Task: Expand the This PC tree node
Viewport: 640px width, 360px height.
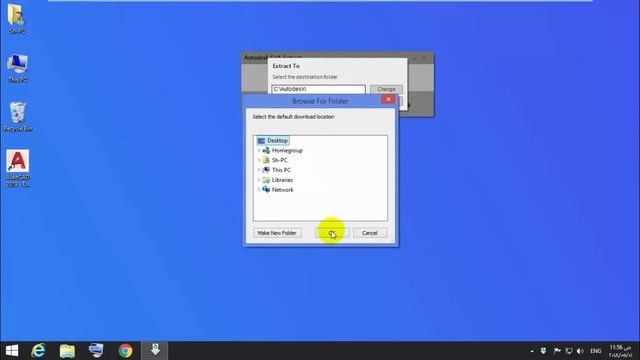Action: click(x=259, y=170)
